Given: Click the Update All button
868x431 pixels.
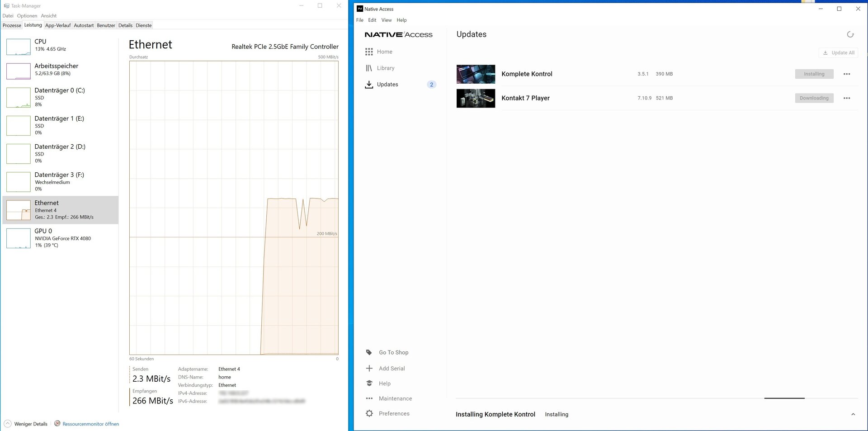Looking at the screenshot, I should point(838,53).
